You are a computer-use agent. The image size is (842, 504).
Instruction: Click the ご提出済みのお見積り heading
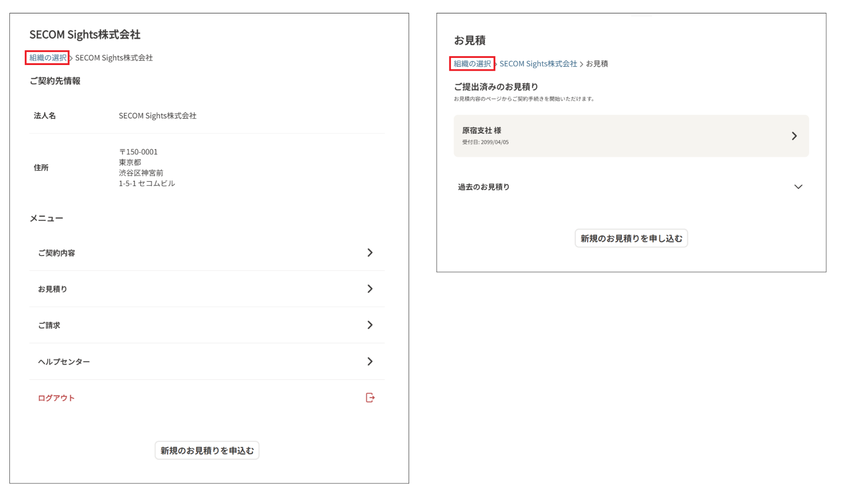click(496, 87)
